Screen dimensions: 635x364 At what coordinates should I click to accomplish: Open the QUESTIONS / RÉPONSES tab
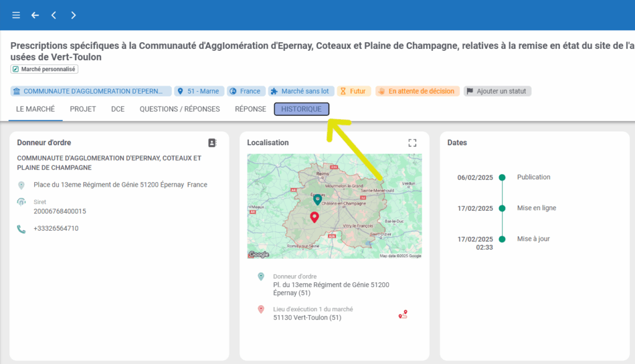point(180,109)
